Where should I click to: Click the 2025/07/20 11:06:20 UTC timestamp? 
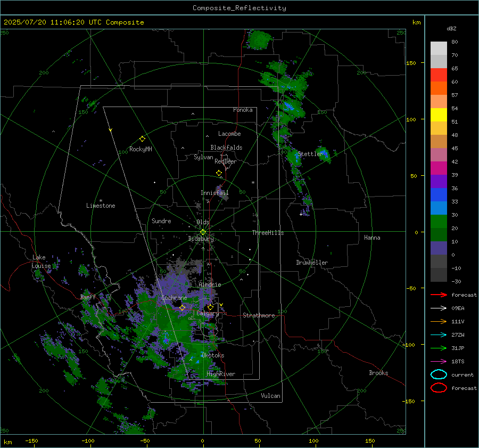74,22
